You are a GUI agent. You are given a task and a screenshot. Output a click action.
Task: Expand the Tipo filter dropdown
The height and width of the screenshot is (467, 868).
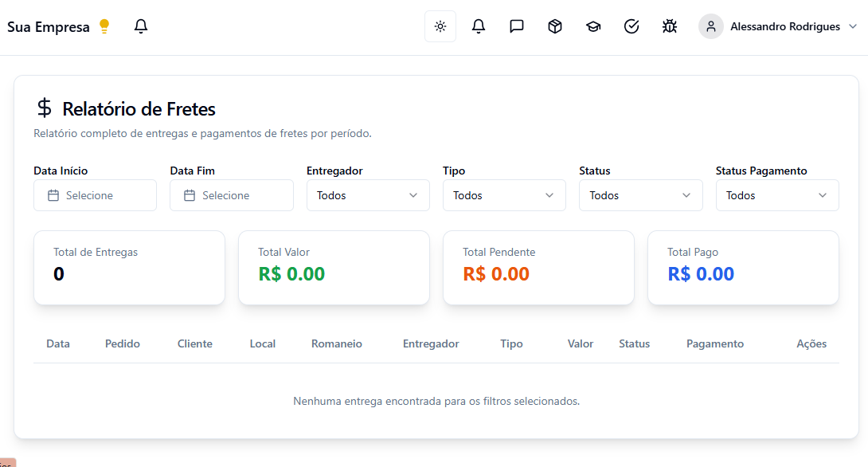[x=504, y=195]
